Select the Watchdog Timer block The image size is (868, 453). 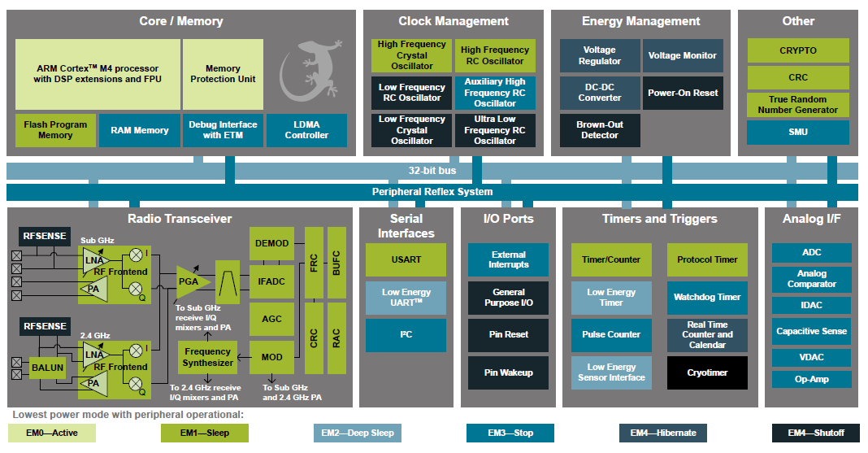pyautogui.click(x=707, y=298)
